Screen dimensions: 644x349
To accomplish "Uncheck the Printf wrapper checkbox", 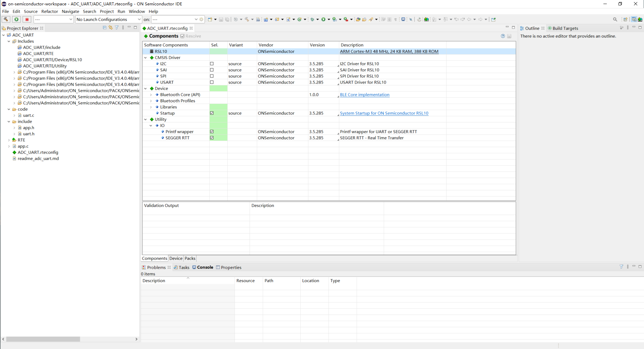I will (212, 132).
